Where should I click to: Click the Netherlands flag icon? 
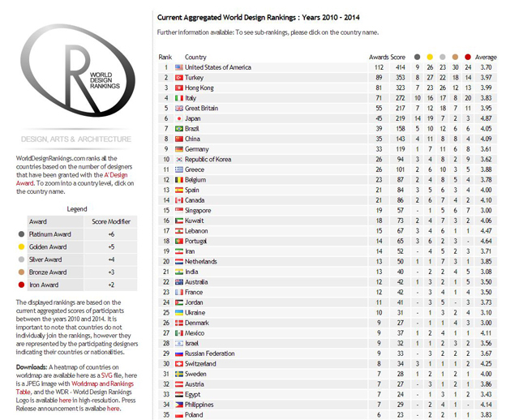[179, 262]
